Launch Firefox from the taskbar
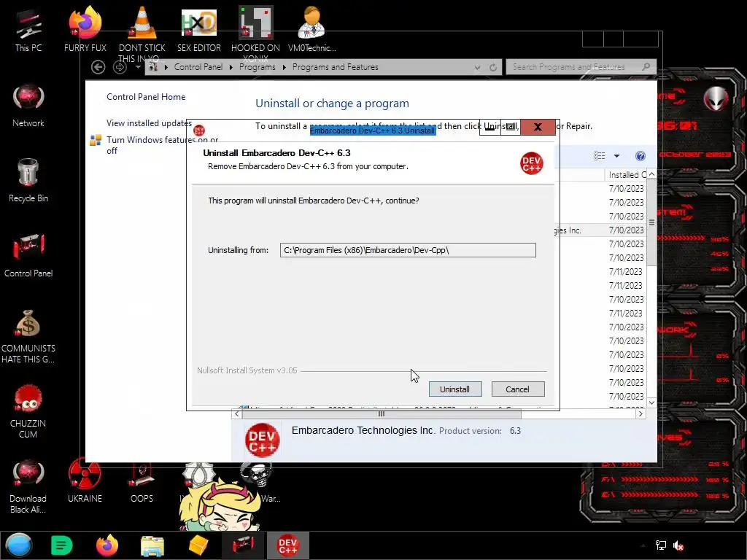This screenshot has width=747, height=560. pos(107,545)
